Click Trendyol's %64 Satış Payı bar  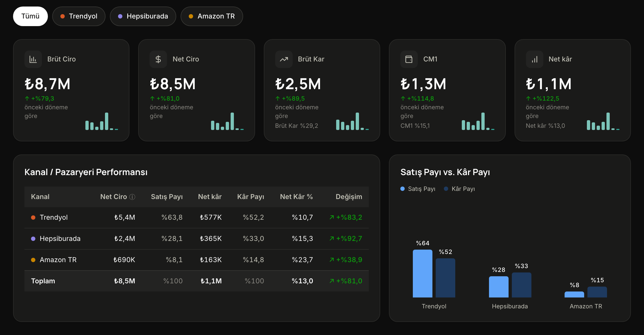tap(423, 274)
